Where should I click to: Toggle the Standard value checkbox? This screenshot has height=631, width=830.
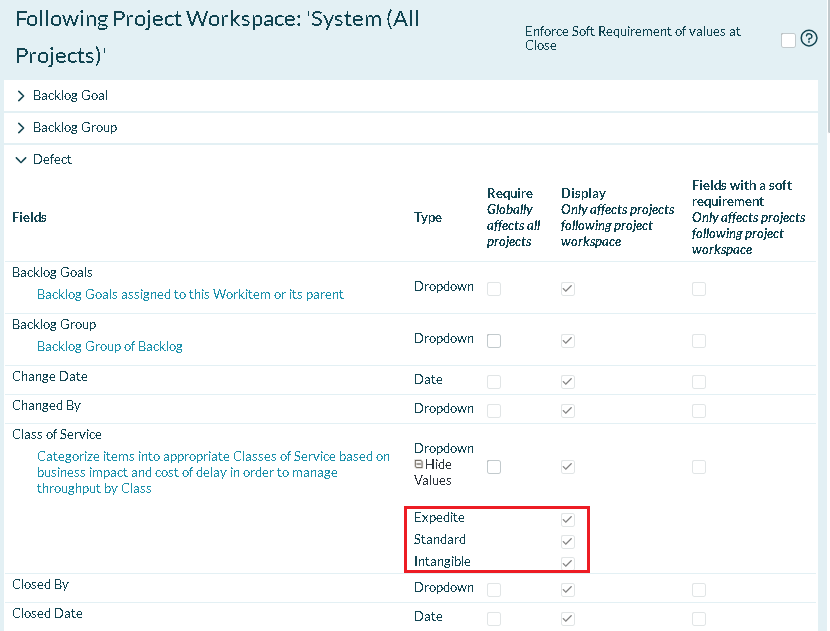(568, 541)
